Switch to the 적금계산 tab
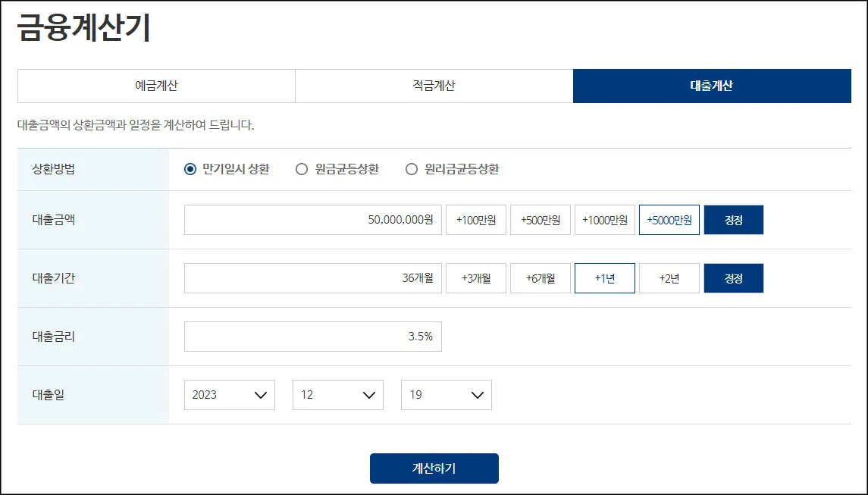The image size is (868, 495). click(434, 86)
